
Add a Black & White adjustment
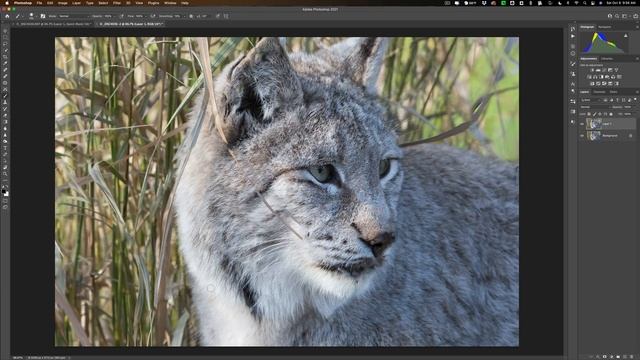click(601, 77)
